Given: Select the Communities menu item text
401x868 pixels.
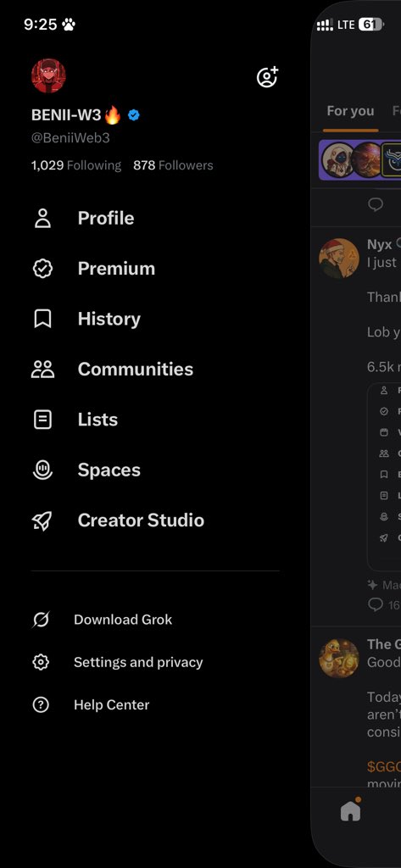Looking at the screenshot, I should click(136, 370).
